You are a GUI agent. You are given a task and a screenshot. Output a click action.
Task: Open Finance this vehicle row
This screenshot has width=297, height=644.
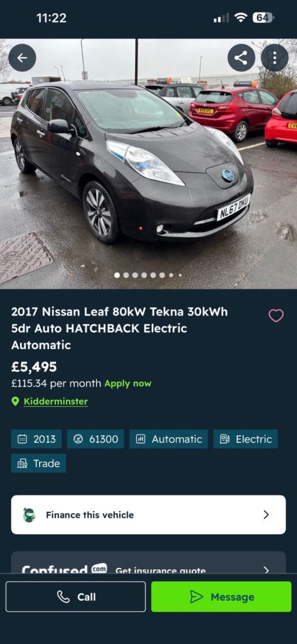point(148,514)
